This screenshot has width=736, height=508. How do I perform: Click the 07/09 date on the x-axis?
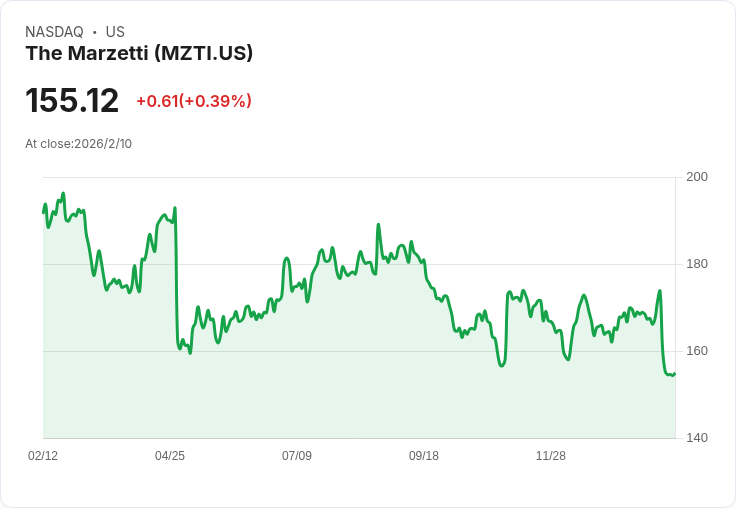[297, 456]
